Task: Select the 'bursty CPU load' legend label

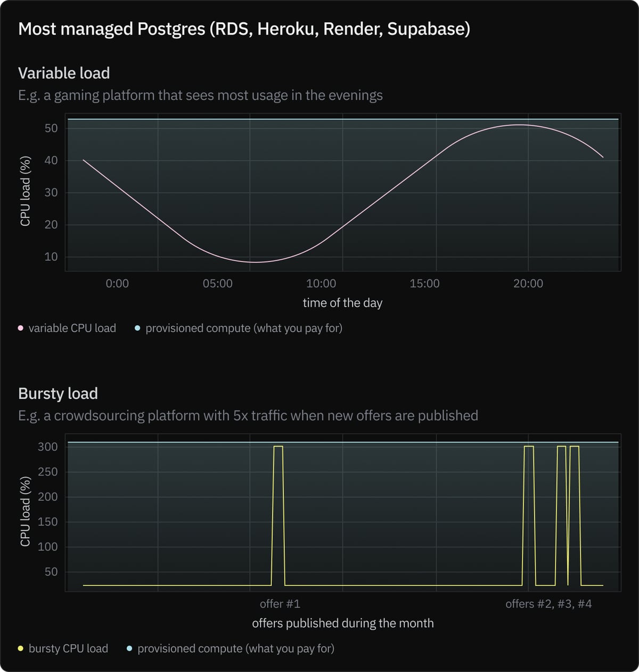Action: pyautogui.click(x=68, y=649)
